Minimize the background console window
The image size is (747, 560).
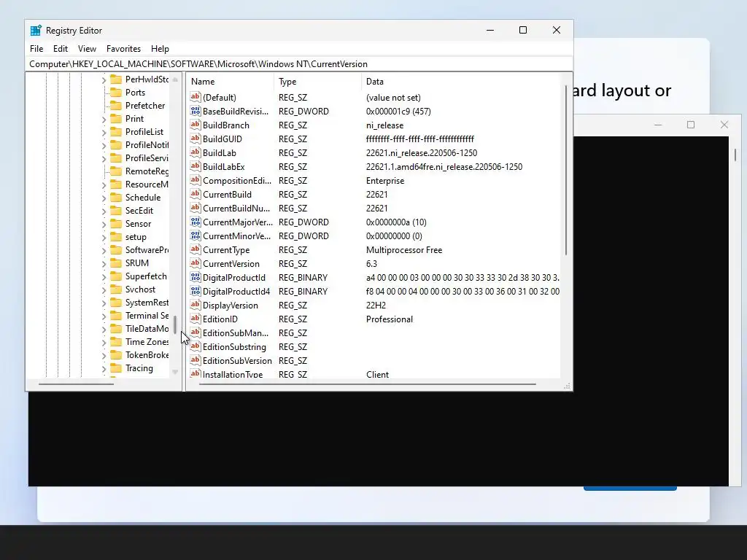[x=658, y=125]
